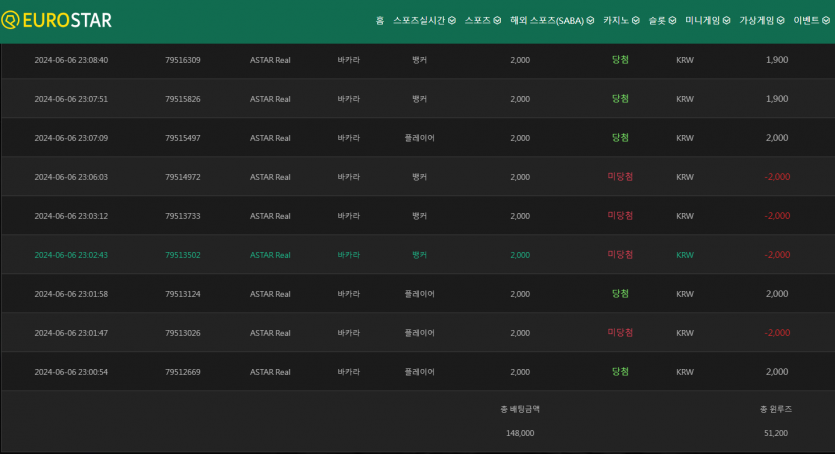
Task: Select timestamp 2024-06-06 23:01:47
Action: [x=71, y=333]
